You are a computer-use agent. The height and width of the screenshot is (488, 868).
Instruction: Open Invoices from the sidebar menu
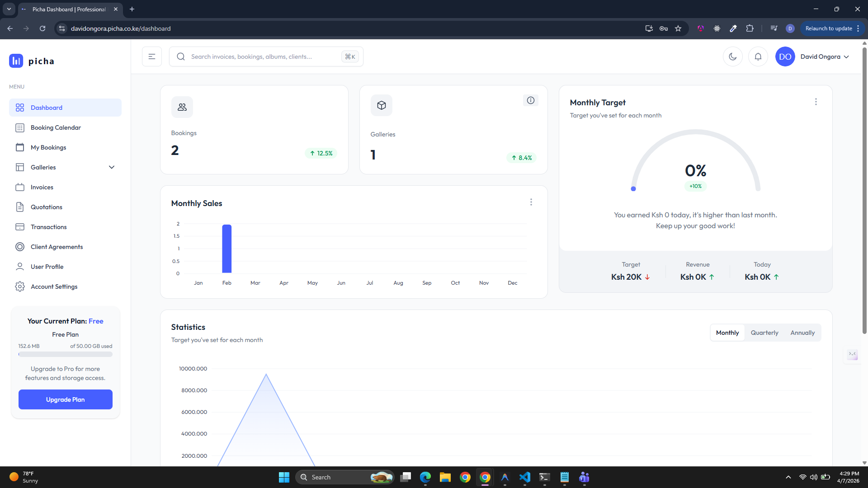42,187
